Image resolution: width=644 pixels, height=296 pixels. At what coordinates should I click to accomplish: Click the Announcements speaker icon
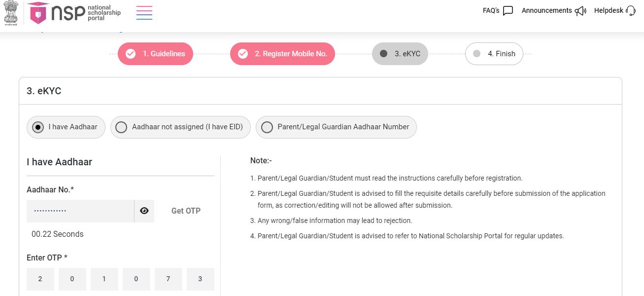[x=580, y=10]
